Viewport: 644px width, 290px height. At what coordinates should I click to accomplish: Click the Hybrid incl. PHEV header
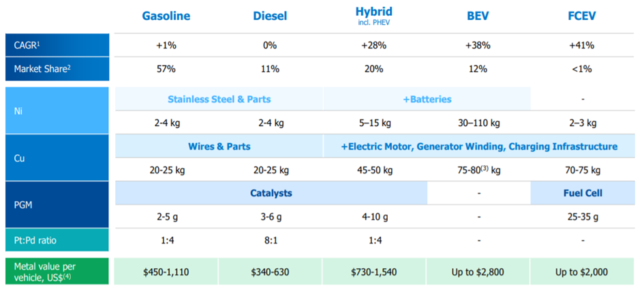point(373,14)
